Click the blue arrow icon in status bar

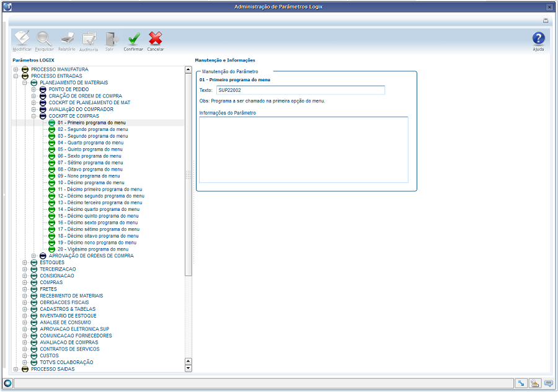521,383
